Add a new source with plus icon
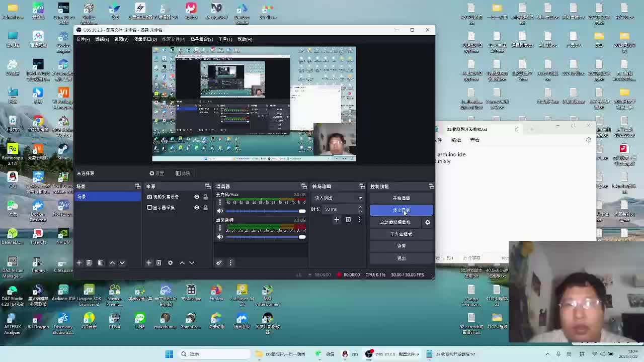The image size is (644, 362). coord(148,263)
